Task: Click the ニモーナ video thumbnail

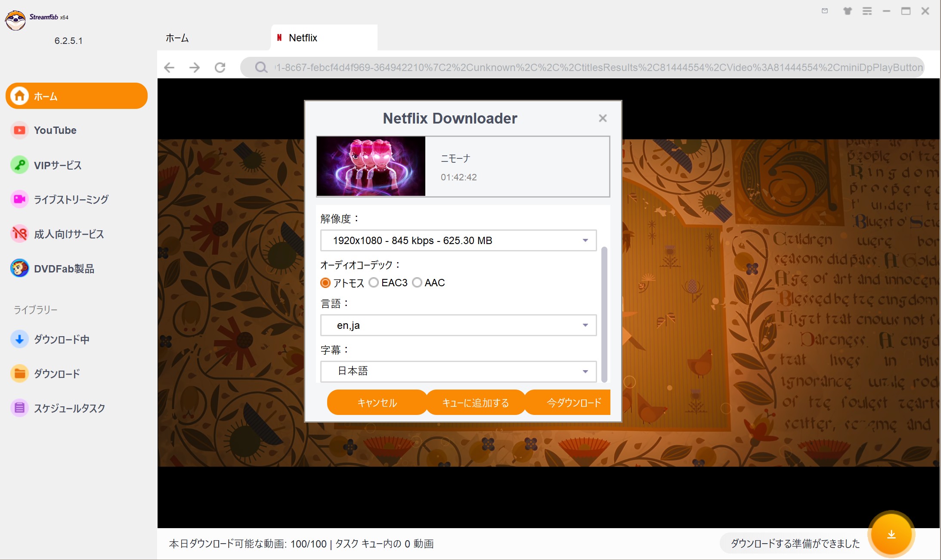Action: pyautogui.click(x=371, y=166)
